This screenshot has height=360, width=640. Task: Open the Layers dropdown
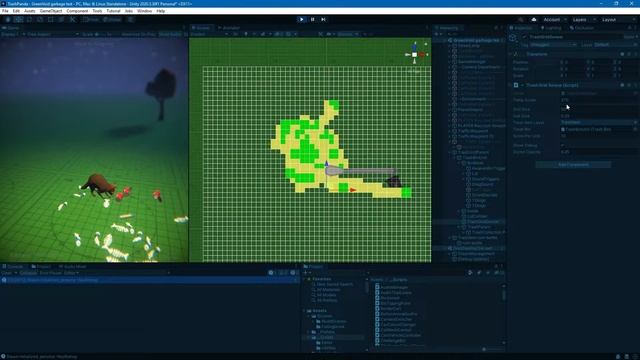(x=584, y=20)
